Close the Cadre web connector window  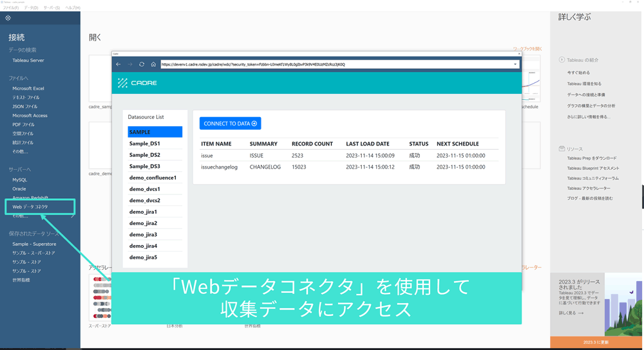pos(519,53)
